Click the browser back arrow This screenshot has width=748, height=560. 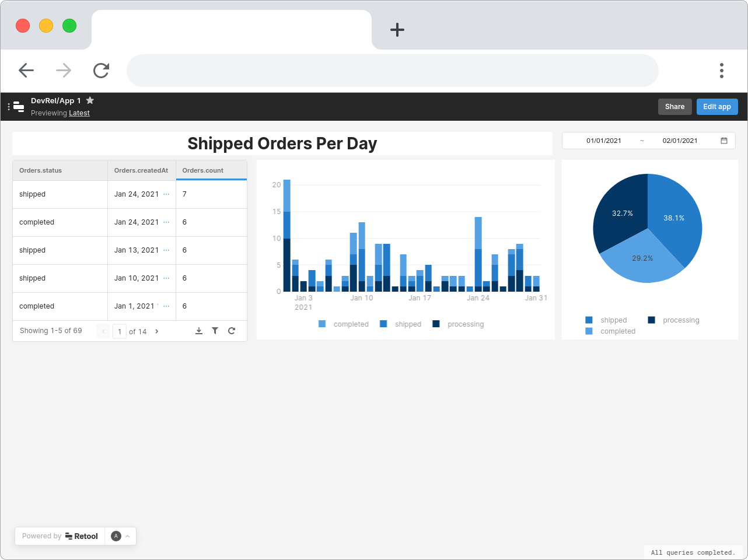26,70
